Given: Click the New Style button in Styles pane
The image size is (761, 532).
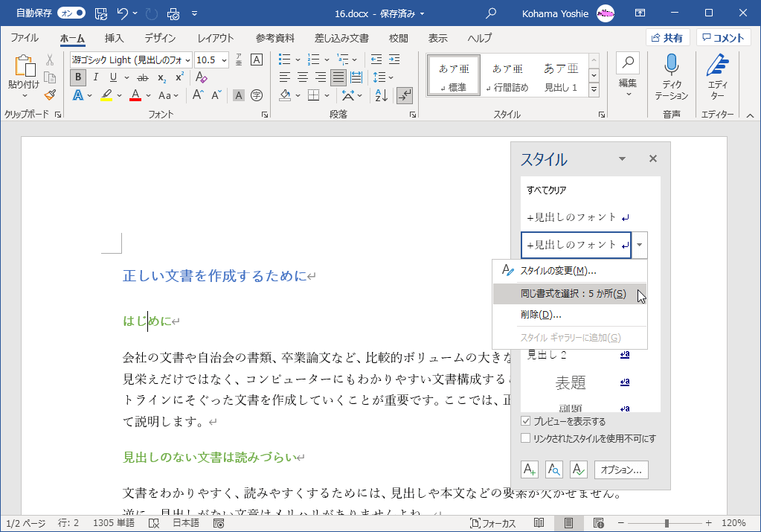Looking at the screenshot, I should coord(530,469).
